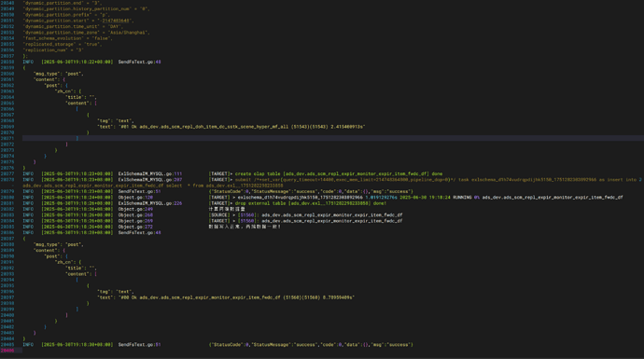This screenshot has width=644, height=359.
Task: Click the wrapped "select * from ads_dev.exl" line
Action: [x=153, y=186]
